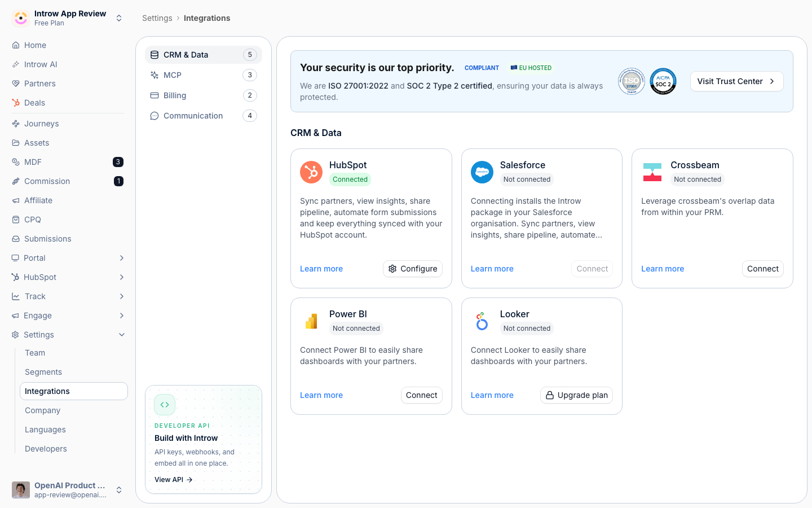Connect the Power BI integration
The width and height of the screenshot is (812, 508).
pos(421,395)
